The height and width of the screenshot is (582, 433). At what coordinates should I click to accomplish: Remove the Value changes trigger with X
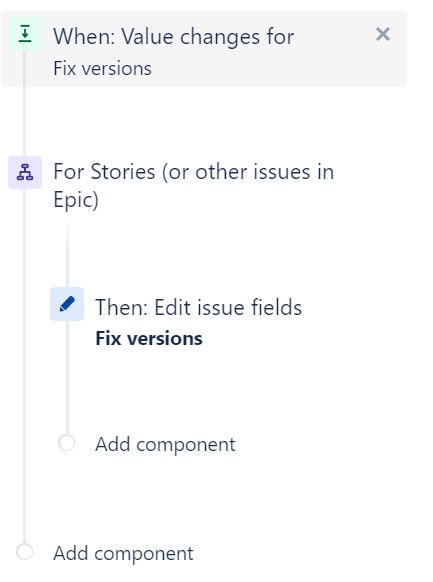pyautogui.click(x=383, y=34)
